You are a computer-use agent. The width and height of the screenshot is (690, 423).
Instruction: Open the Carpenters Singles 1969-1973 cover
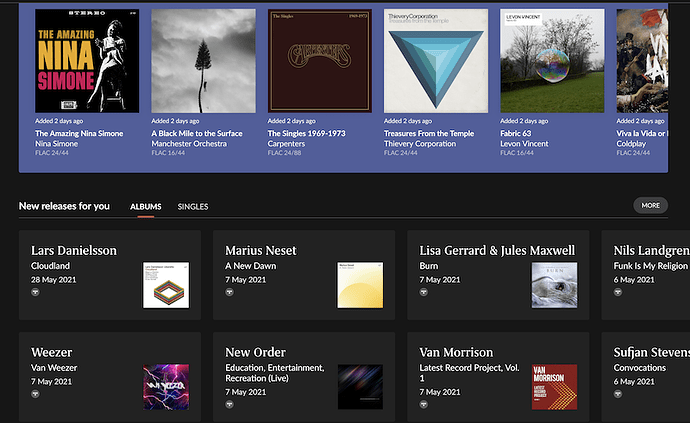tap(320, 61)
